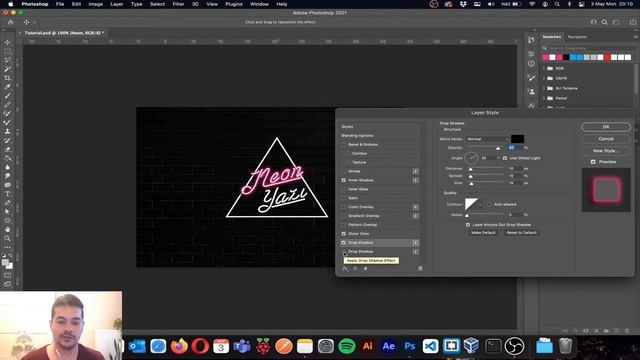Image resolution: width=640 pixels, height=360 pixels.
Task: Click the Opacity slider handle
Action: pyautogui.click(x=498, y=148)
